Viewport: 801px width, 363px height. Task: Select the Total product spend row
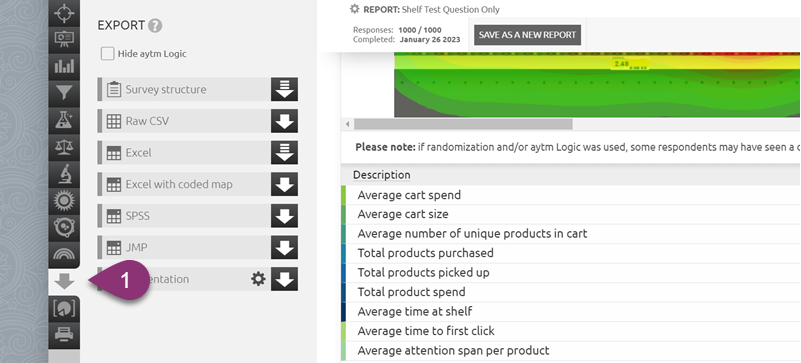pos(571,292)
